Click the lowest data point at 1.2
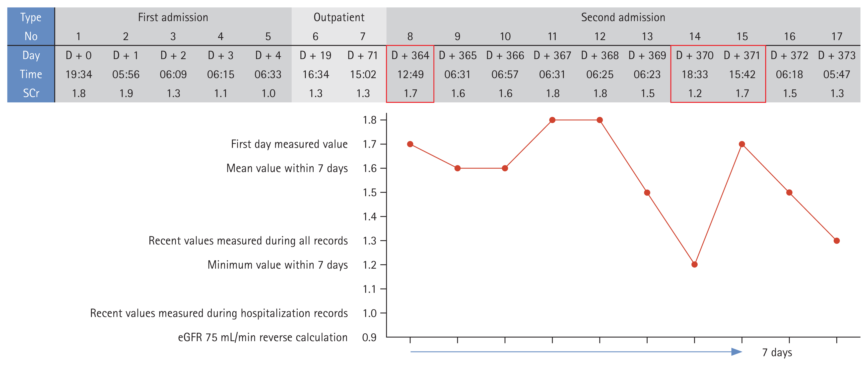The width and height of the screenshot is (868, 366). coord(694,265)
